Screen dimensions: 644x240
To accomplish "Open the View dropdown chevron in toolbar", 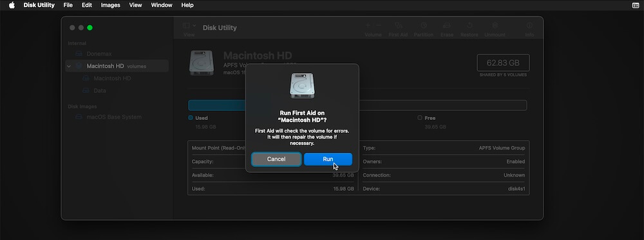I will (194, 26).
